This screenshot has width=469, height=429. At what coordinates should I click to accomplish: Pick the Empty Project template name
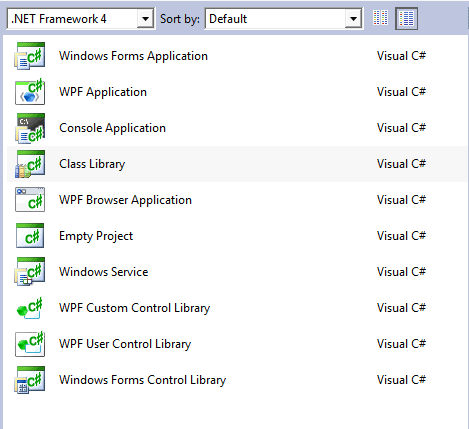click(96, 236)
